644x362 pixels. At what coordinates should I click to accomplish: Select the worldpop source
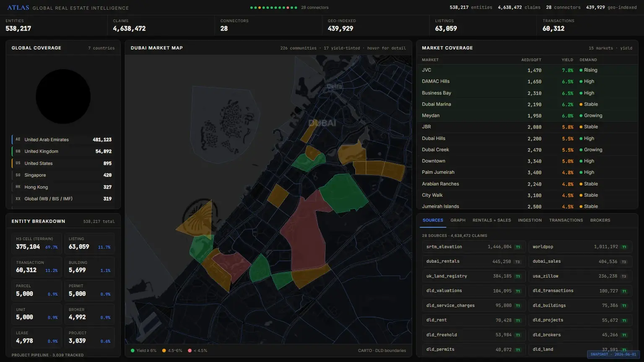(x=580, y=247)
